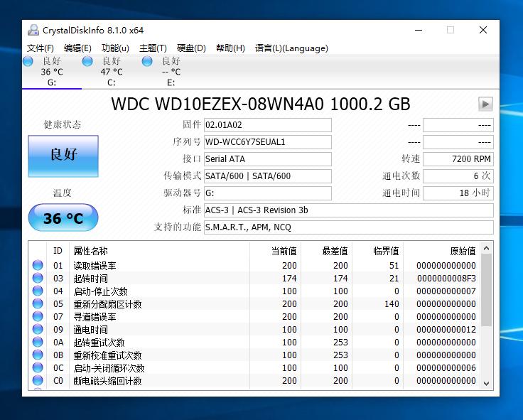Click the drive title WDC WD10EZEX-08WN4A0 1000.2 GB
The image size is (523, 420).
(261, 104)
